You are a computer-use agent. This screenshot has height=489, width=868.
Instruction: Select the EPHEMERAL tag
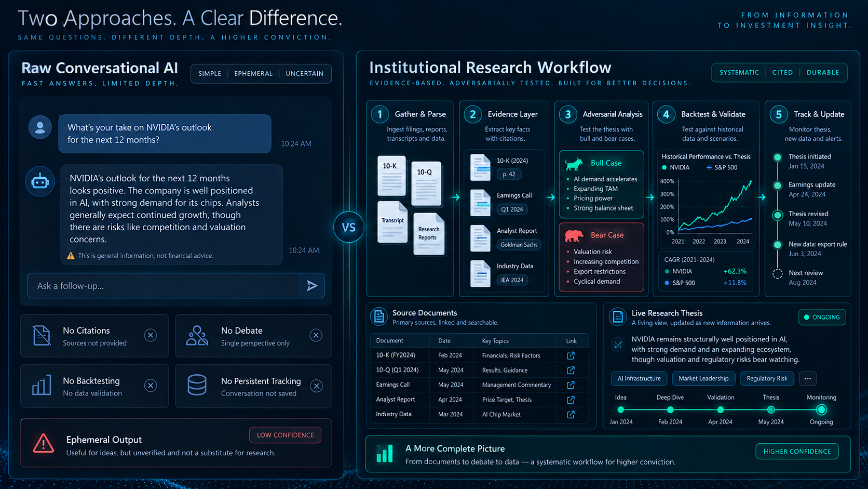coord(253,74)
